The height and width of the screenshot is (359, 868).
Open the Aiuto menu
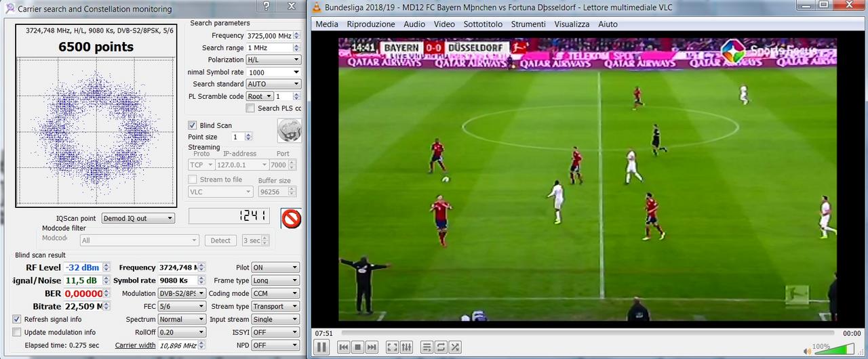pos(608,24)
